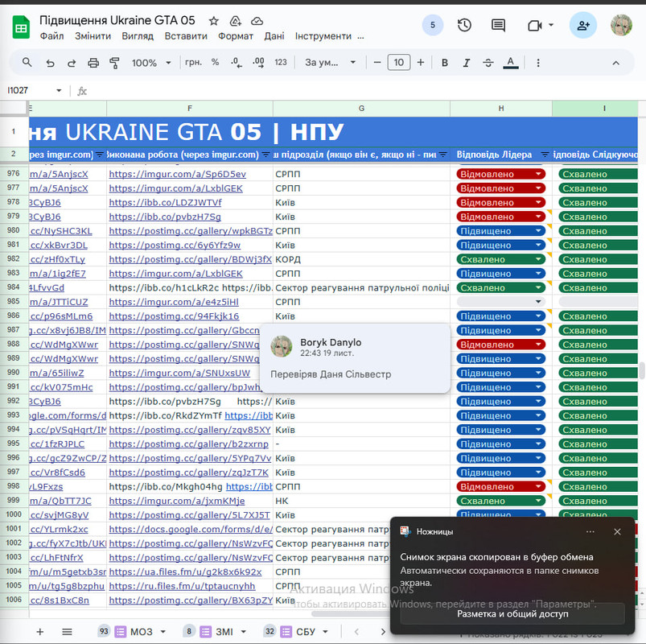Click the share access button
Image resolution: width=646 pixels, height=644 pixels.
tap(583, 25)
